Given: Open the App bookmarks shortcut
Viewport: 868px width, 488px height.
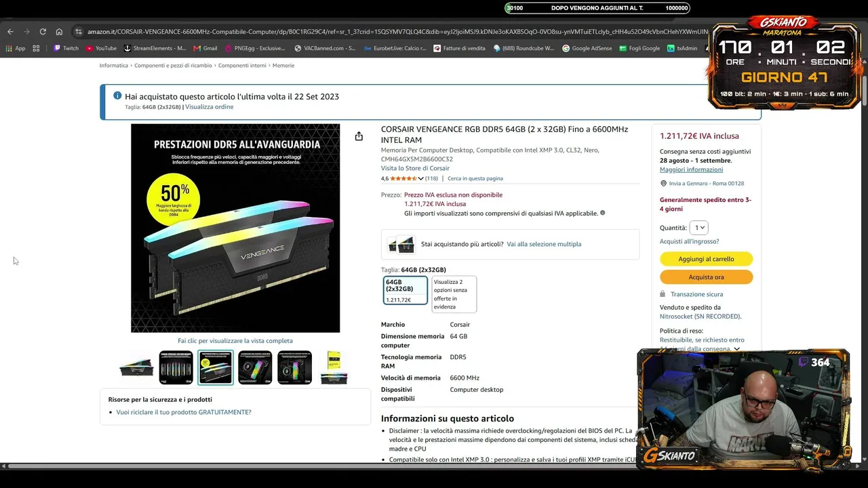Looking at the screenshot, I should [15, 48].
